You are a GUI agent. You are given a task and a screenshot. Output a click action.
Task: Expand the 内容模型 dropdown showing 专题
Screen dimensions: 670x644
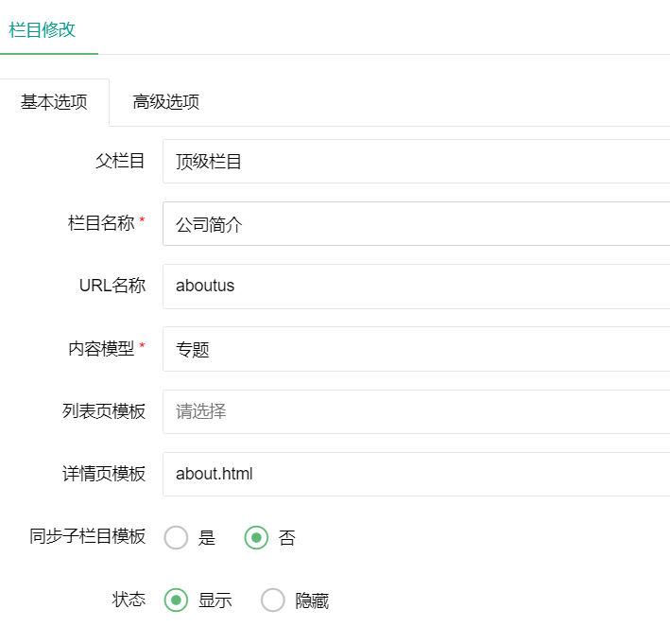tap(416, 349)
